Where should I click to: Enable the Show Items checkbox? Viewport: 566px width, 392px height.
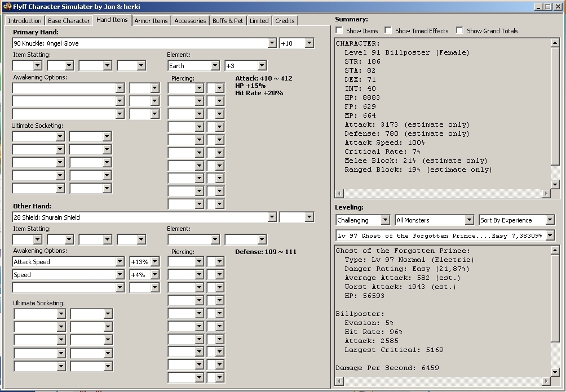coord(339,30)
